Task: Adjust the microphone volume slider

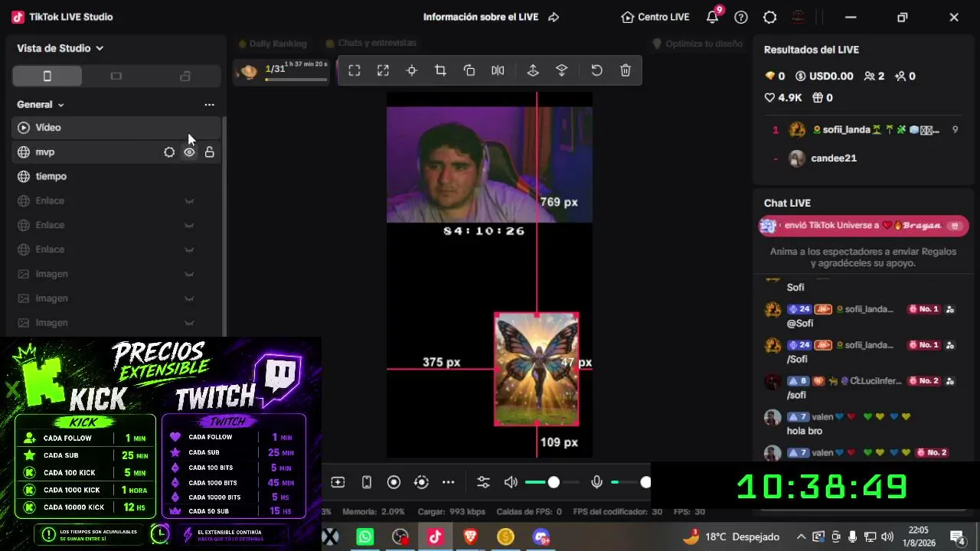Action: 630,482
